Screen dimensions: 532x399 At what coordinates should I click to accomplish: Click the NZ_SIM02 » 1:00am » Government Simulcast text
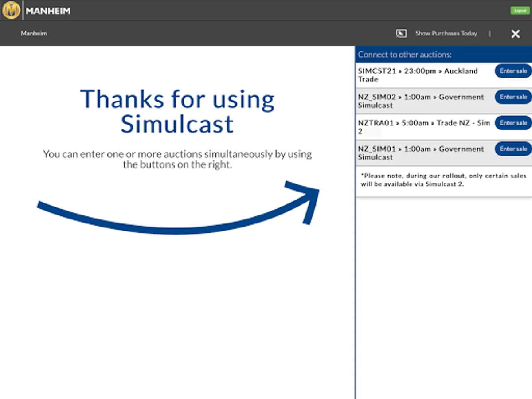421,101
